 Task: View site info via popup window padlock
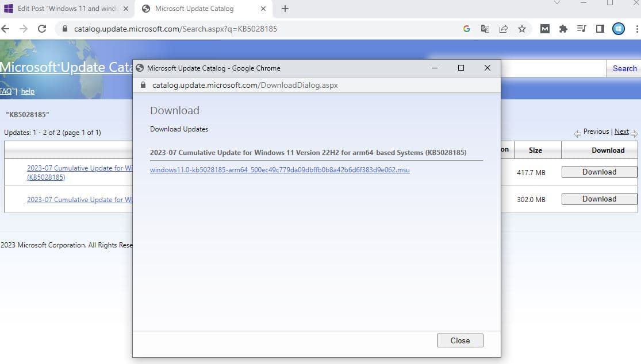143,85
